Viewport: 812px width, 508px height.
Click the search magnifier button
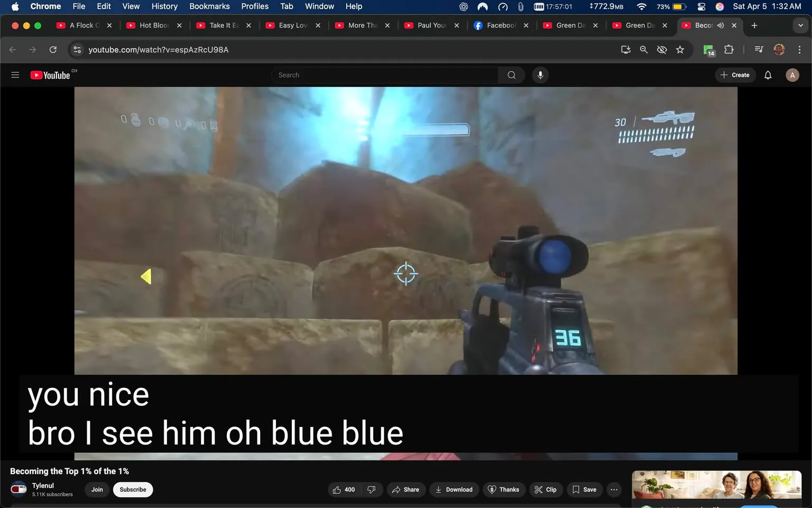point(511,75)
